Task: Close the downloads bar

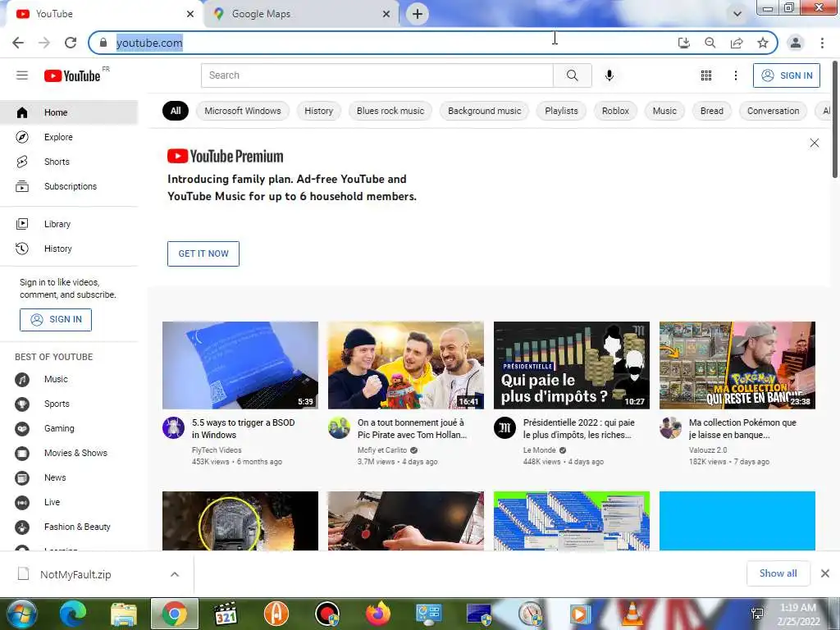Action: (825, 573)
